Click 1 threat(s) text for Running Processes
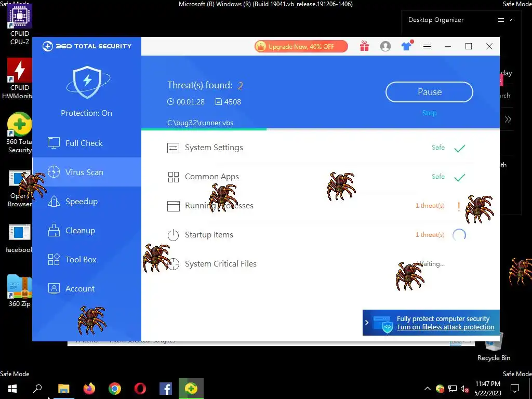The height and width of the screenshot is (399, 532). pyautogui.click(x=430, y=206)
